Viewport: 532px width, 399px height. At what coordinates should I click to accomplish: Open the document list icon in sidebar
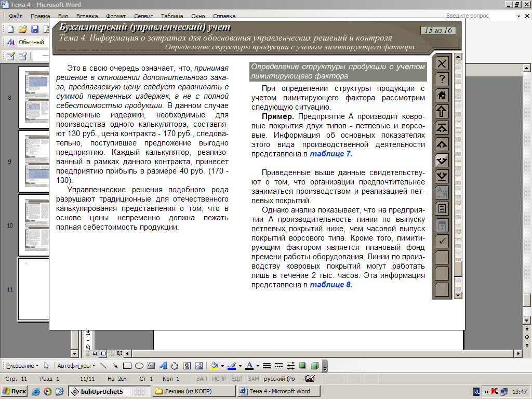442,208
